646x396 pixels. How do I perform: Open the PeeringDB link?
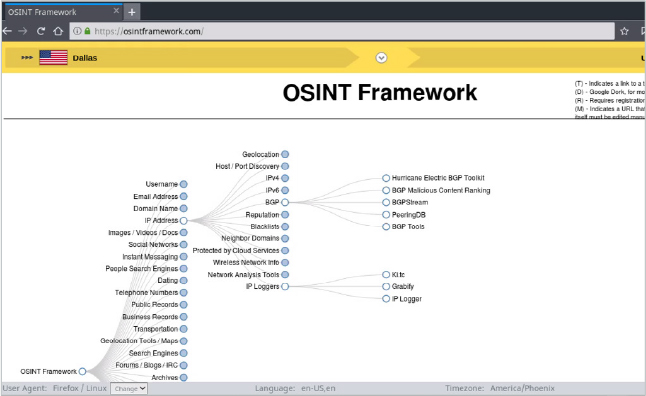[x=409, y=215]
